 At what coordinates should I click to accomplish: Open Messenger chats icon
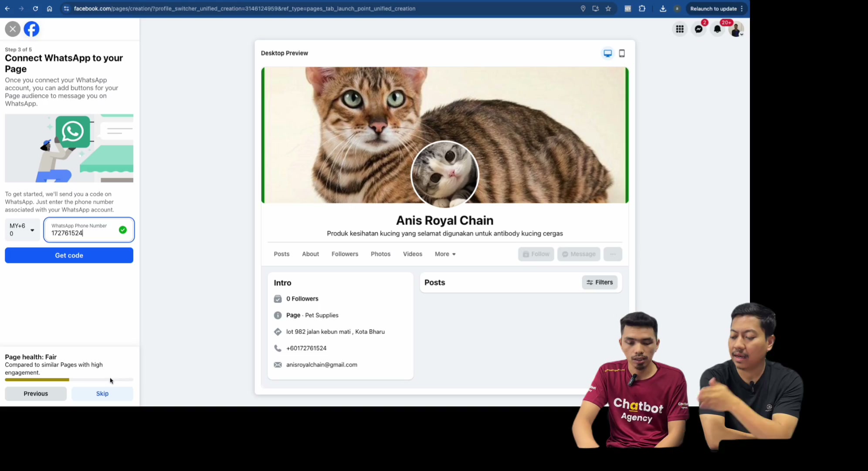698,29
